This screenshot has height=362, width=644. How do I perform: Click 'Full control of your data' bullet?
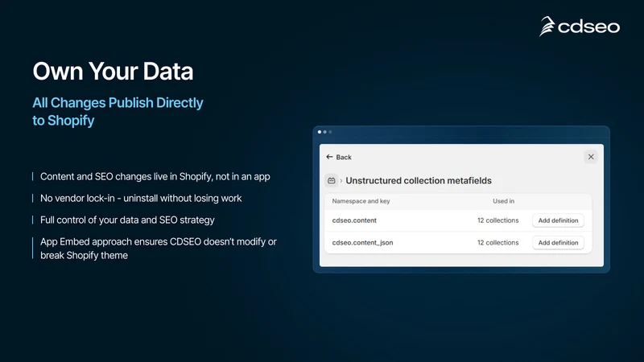pos(127,220)
